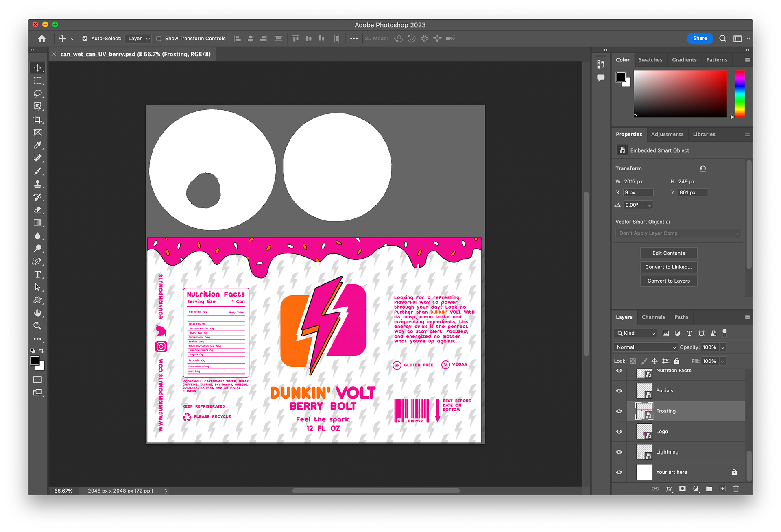Open the Auto-Select Layer dropdown

139,39
